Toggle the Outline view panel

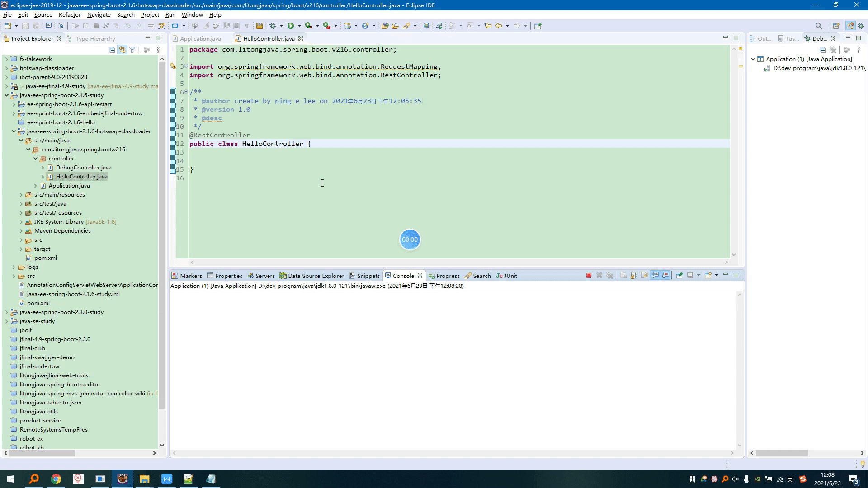pos(763,38)
